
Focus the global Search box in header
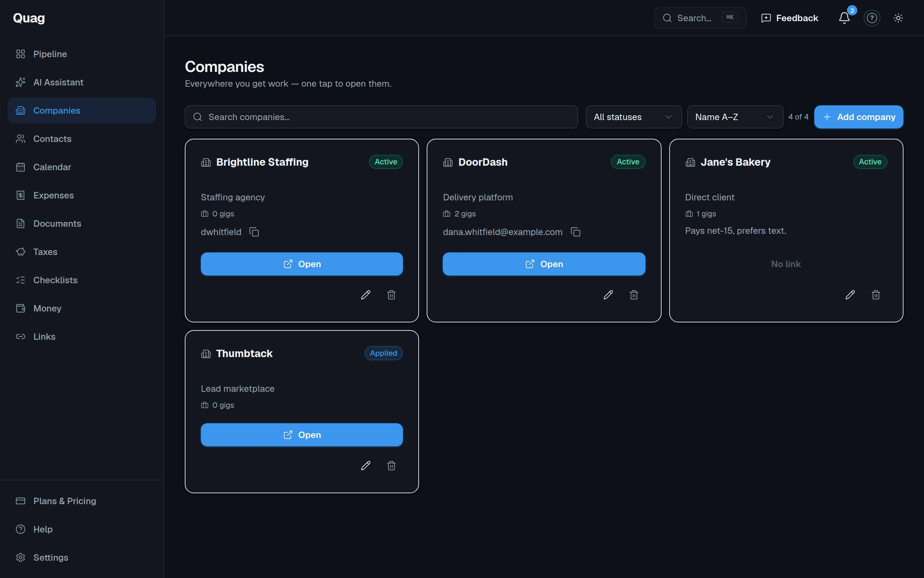pyautogui.click(x=700, y=18)
